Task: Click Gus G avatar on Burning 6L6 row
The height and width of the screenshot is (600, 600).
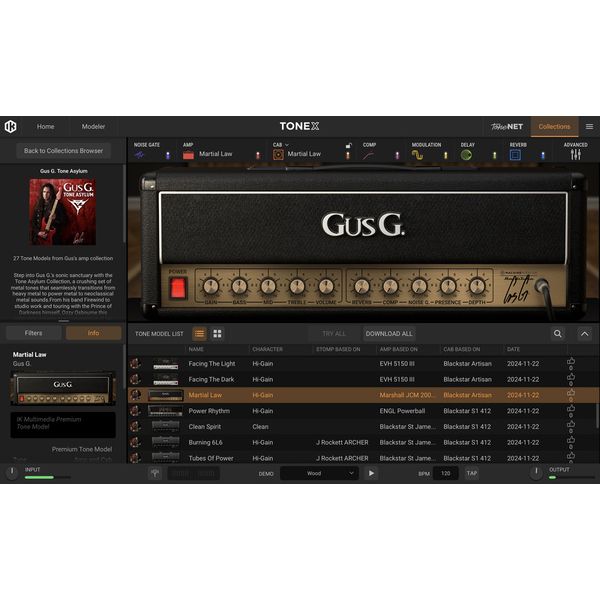Action: tap(135, 442)
